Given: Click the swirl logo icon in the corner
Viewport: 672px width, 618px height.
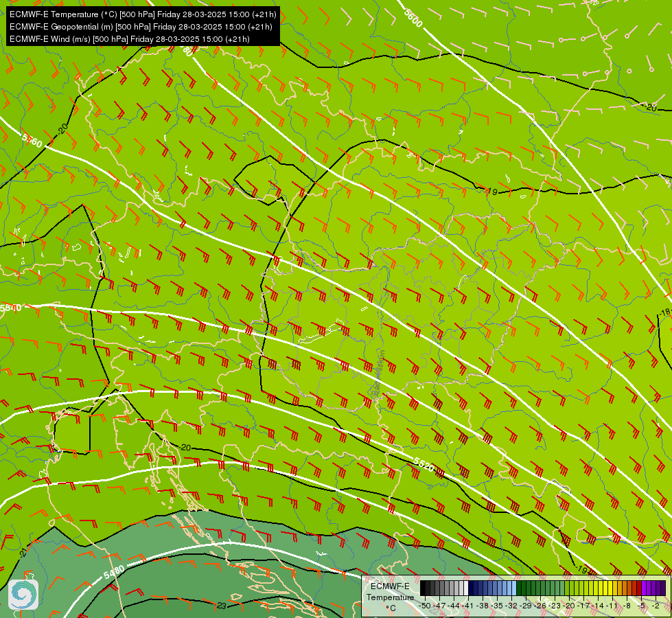Looking at the screenshot, I should click(x=23, y=594).
